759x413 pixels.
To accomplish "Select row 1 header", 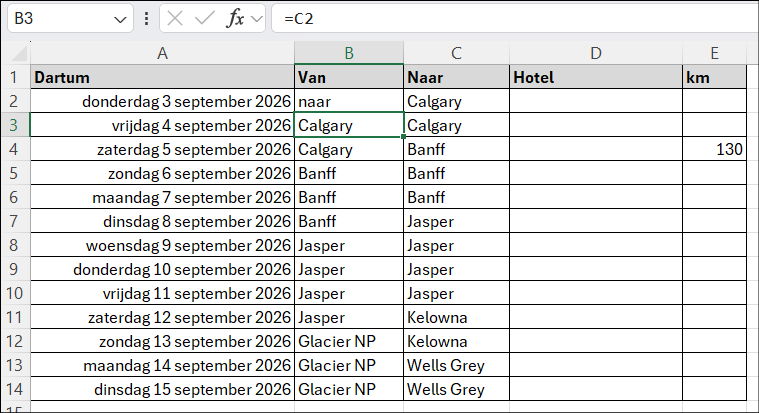I will click(x=15, y=77).
